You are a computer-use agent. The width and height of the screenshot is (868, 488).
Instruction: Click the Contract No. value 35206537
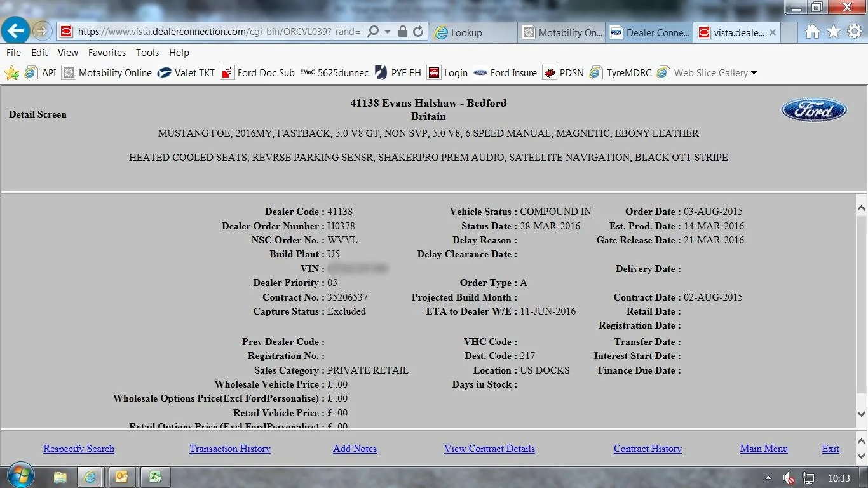(348, 297)
